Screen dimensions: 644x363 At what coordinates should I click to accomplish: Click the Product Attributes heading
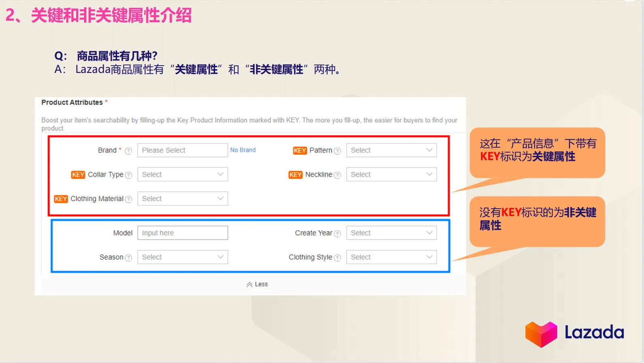point(72,102)
